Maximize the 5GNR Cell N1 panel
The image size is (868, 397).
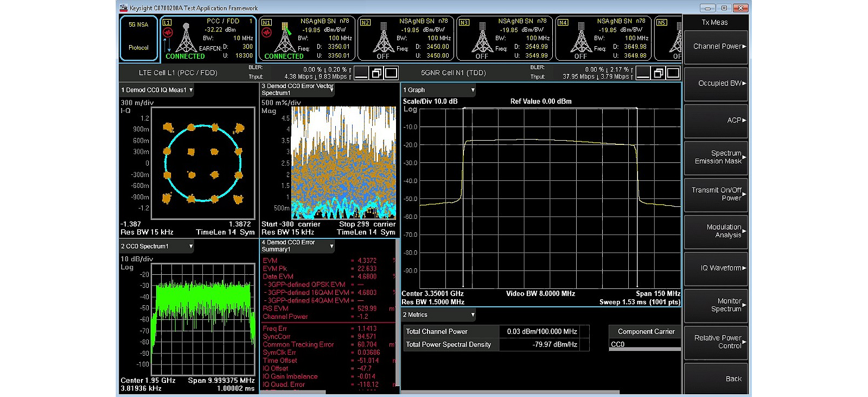click(x=673, y=73)
